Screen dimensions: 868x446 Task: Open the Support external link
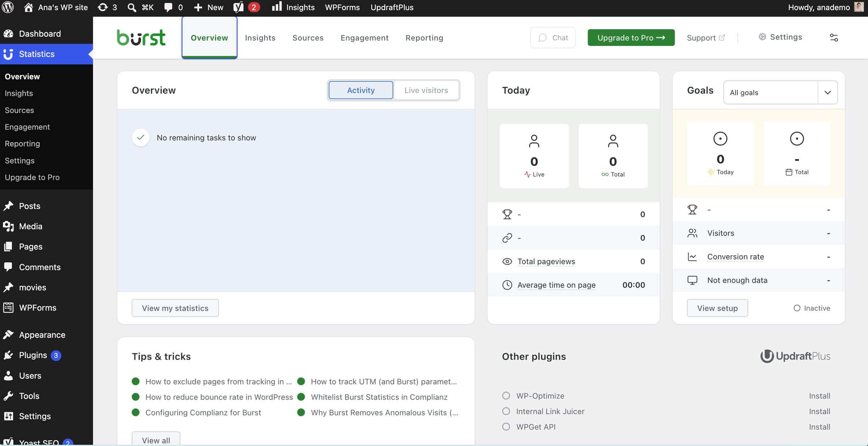coord(706,38)
